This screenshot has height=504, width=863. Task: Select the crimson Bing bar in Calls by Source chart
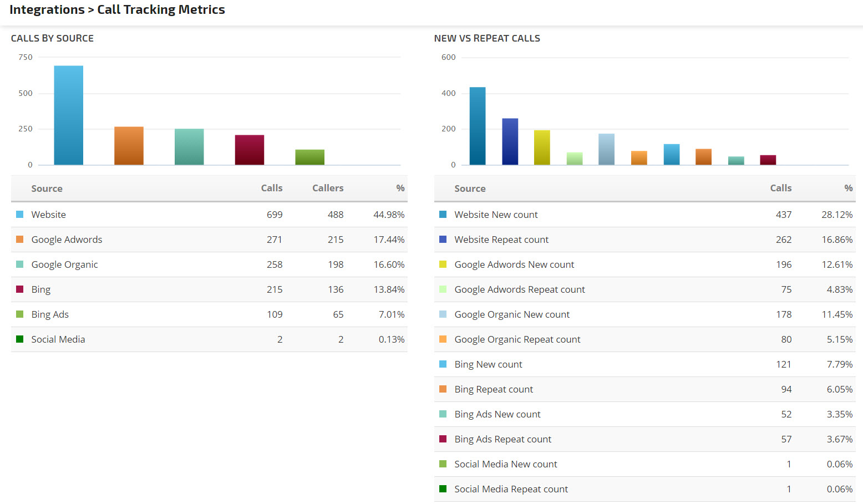[x=250, y=150]
